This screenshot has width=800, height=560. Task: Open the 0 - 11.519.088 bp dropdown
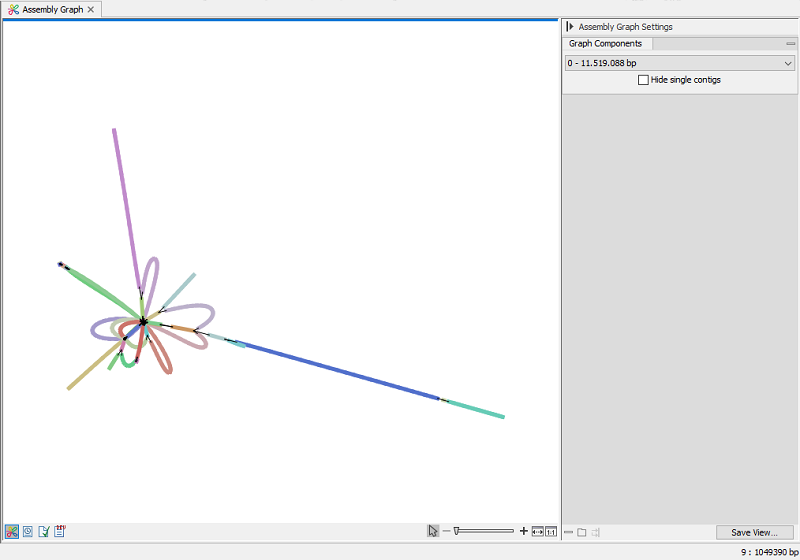tap(680, 63)
